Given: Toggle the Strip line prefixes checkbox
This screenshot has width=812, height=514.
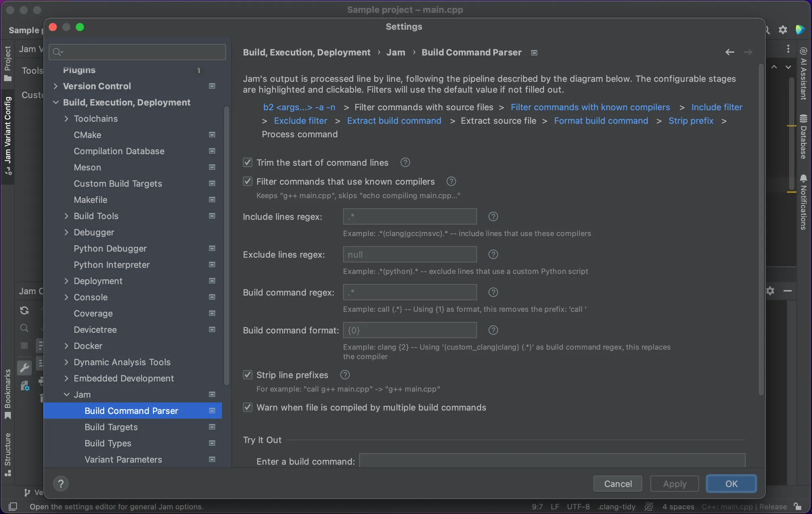Looking at the screenshot, I should (x=247, y=375).
